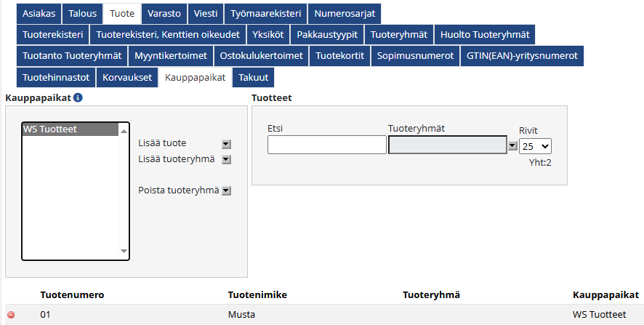Screen dimensions: 644x325
Task: Expand the Lisää tuoteryhmä dropdown arrow
Action: [225, 159]
